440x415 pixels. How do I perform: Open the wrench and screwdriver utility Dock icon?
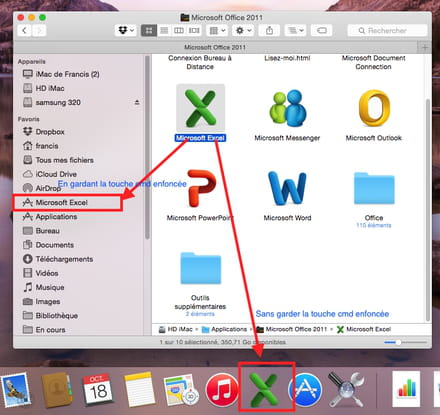click(x=347, y=389)
